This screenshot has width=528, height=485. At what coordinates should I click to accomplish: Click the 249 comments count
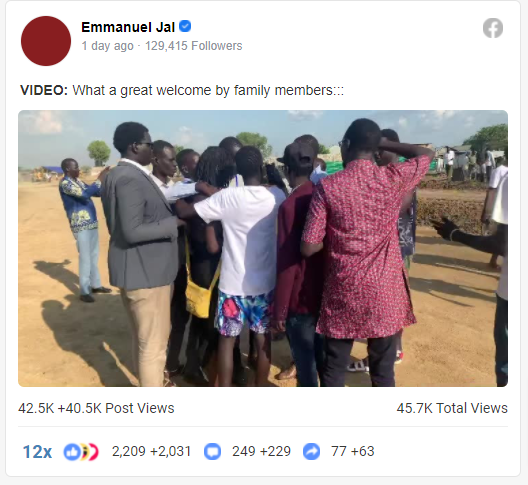[x=244, y=451]
